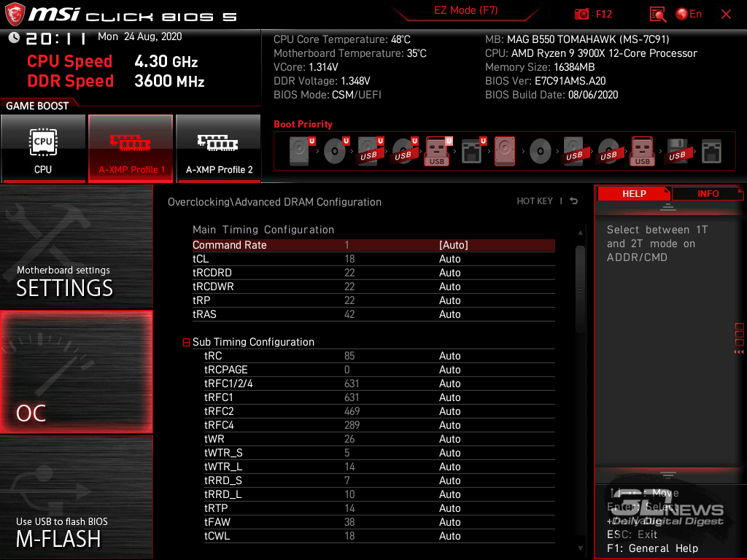Image resolution: width=747 pixels, height=560 pixels.
Task: Select legacy USB CD-ROM boot icon
Action: click(x=609, y=151)
